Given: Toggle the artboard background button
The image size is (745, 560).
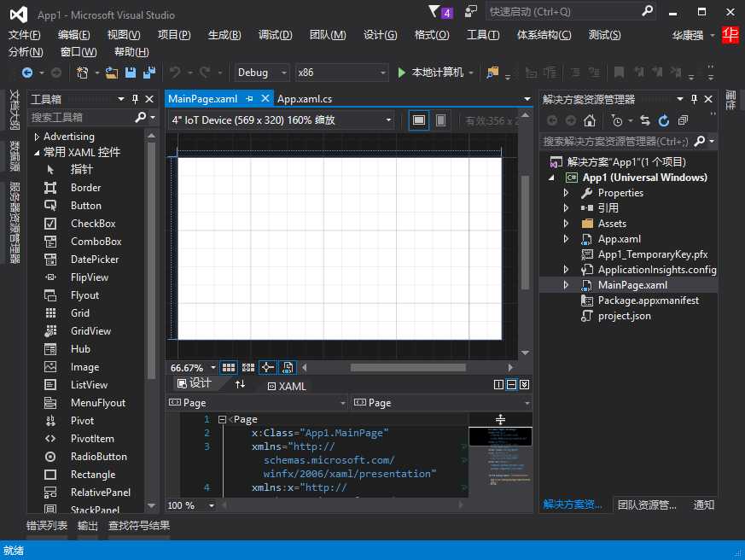Looking at the screenshot, I should (288, 367).
